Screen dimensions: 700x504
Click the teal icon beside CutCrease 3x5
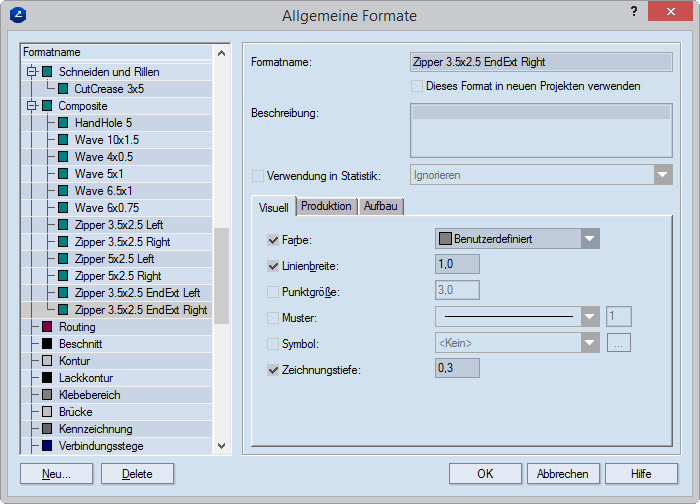click(63, 89)
